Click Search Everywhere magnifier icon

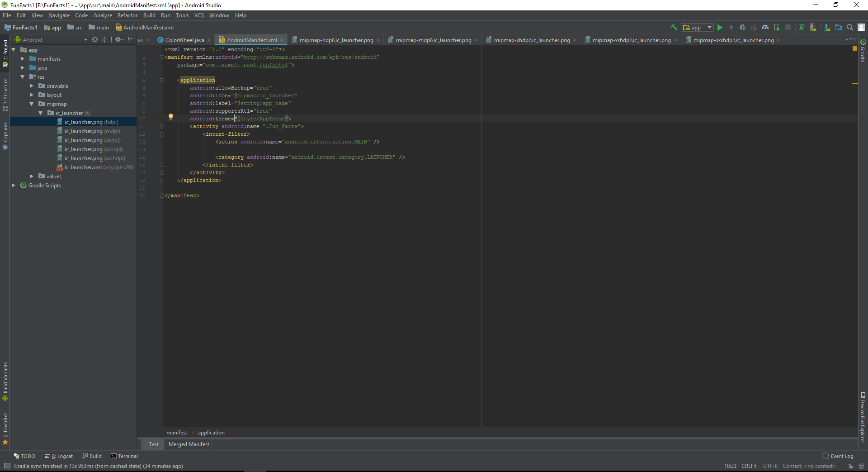[850, 27]
